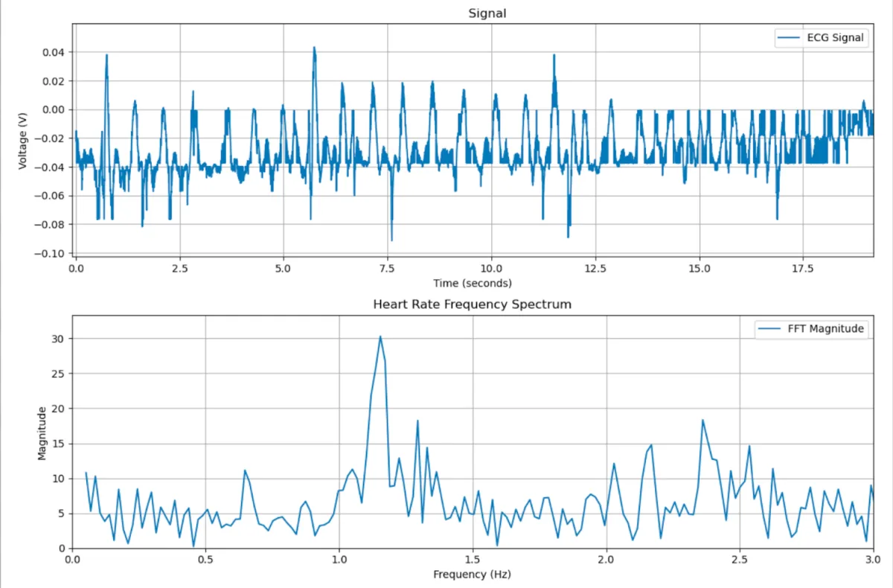Click the 15.0 tick on the time axis
893x588 pixels.
700,267
